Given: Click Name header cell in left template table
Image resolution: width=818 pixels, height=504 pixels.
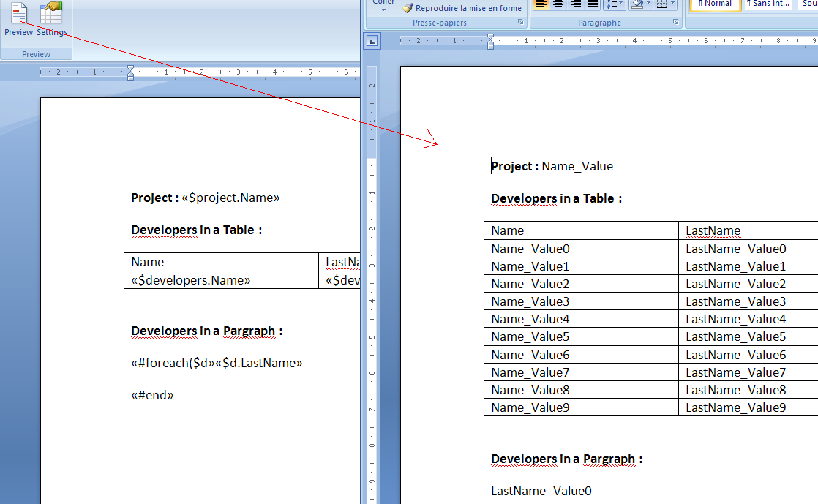Looking at the screenshot, I should 221,262.
